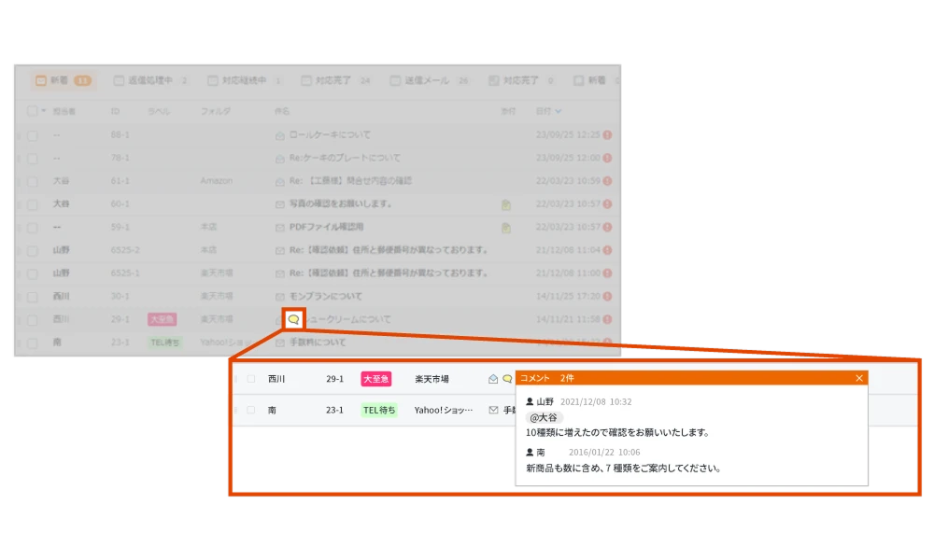Click the envelope icon beside PDFファイル確認用
Viewport: 934px width, 560px height.
click(280, 228)
